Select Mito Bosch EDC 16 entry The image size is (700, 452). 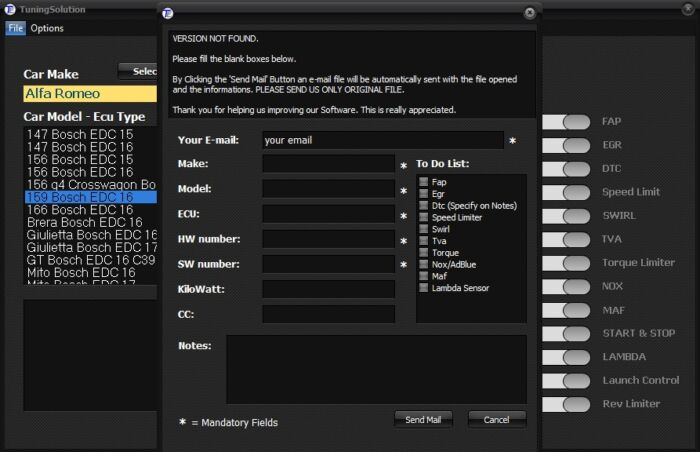click(x=91, y=272)
